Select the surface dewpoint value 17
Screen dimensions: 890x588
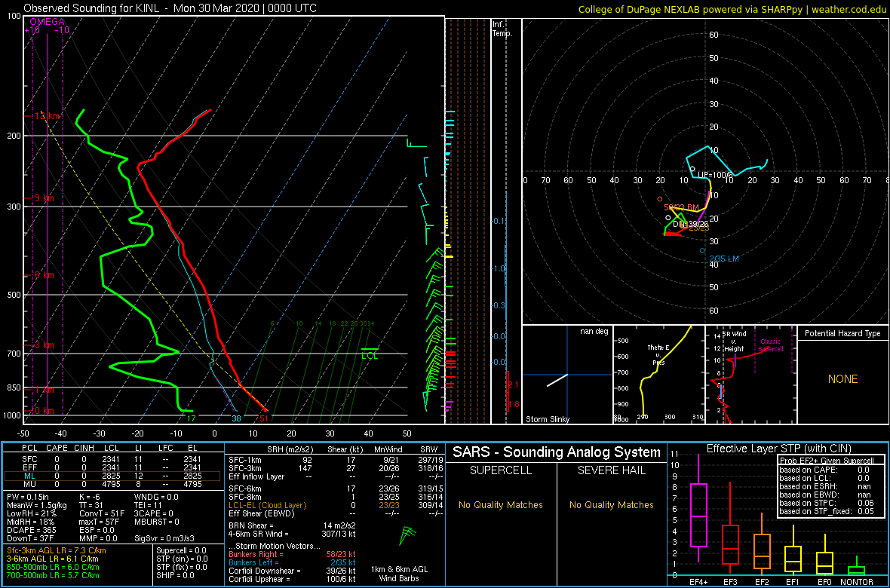point(192,419)
